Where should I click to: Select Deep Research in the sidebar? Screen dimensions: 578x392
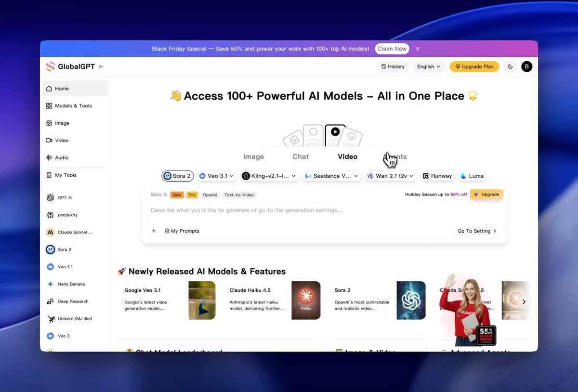(x=75, y=301)
